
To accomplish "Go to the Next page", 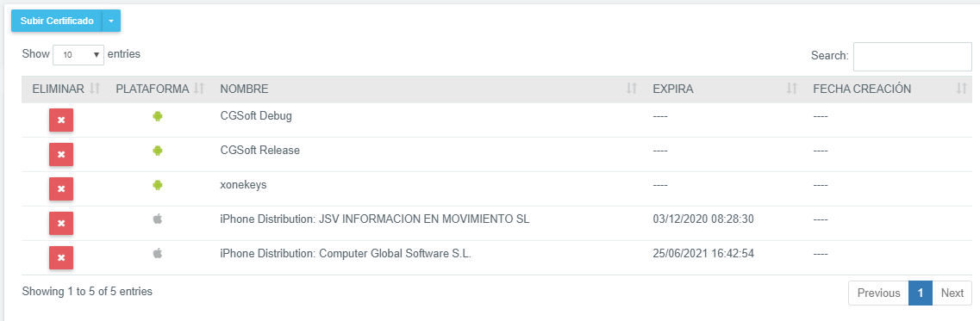I will click(952, 293).
